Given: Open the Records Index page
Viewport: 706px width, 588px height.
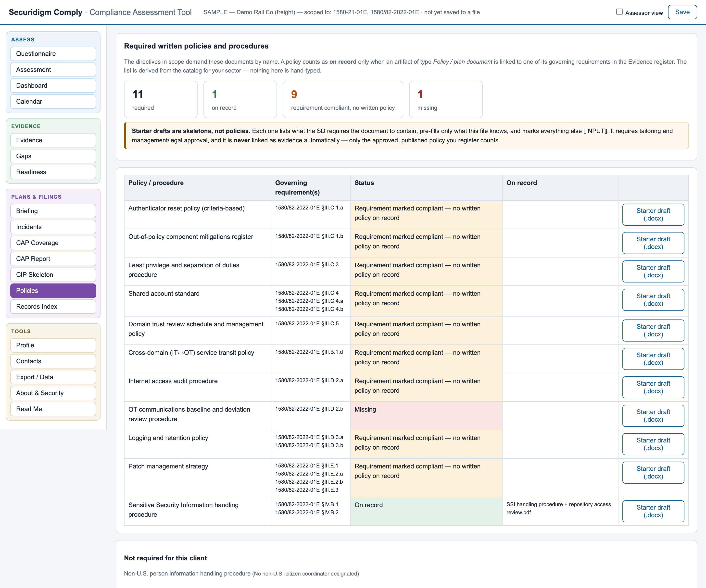Looking at the screenshot, I should pyautogui.click(x=53, y=306).
